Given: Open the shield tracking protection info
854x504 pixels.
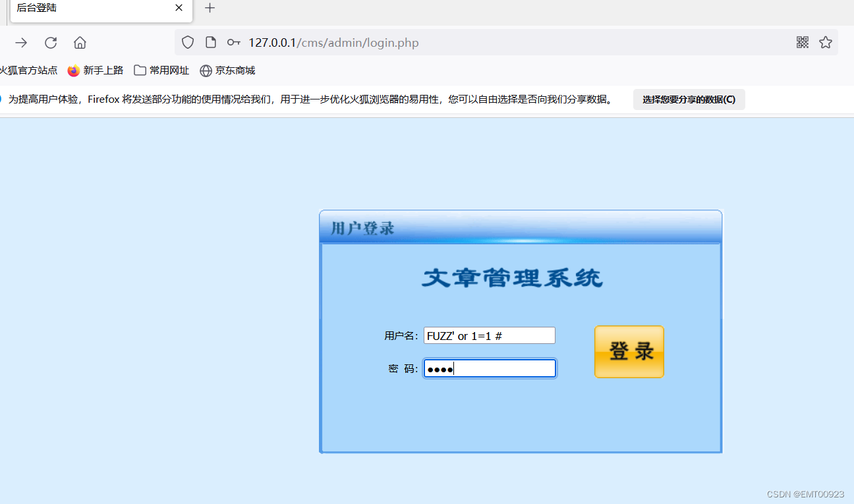Looking at the screenshot, I should (188, 42).
